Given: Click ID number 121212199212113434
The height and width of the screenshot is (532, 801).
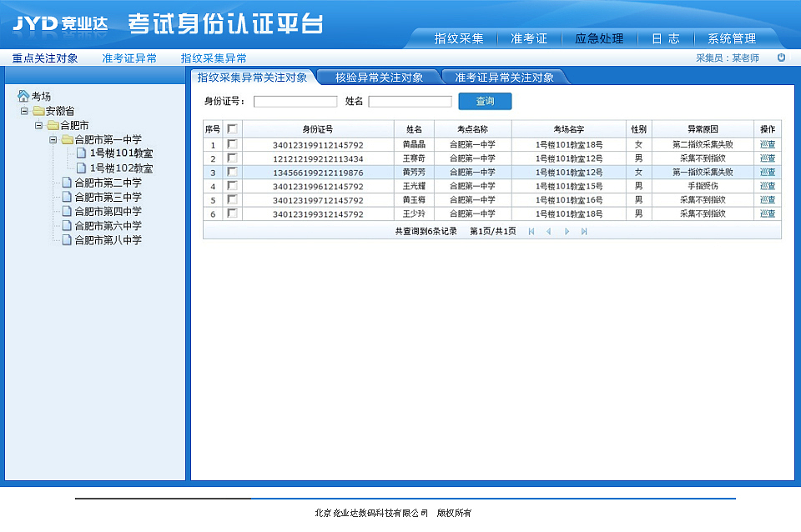Looking at the screenshot, I should [x=318, y=158].
